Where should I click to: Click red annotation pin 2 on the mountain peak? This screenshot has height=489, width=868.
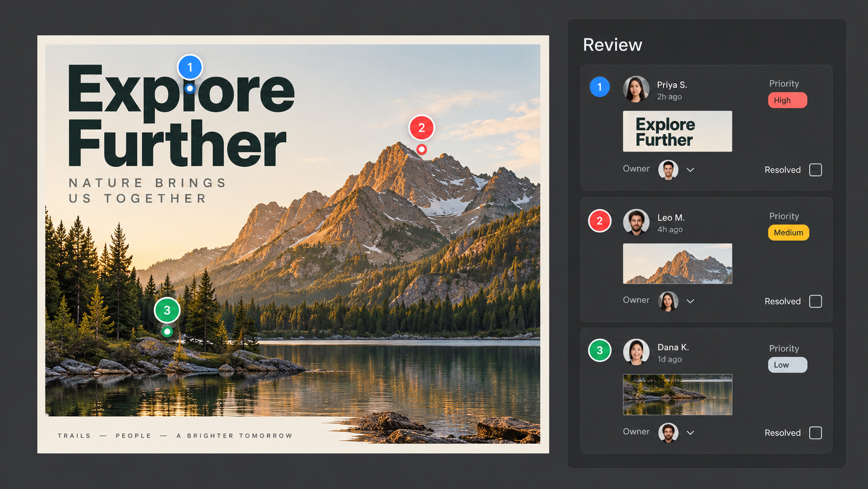[422, 128]
